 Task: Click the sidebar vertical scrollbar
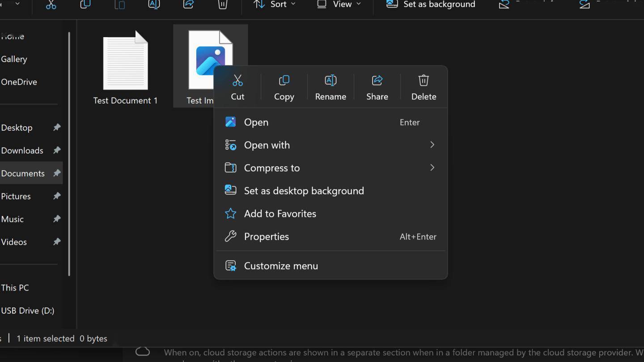(x=69, y=154)
